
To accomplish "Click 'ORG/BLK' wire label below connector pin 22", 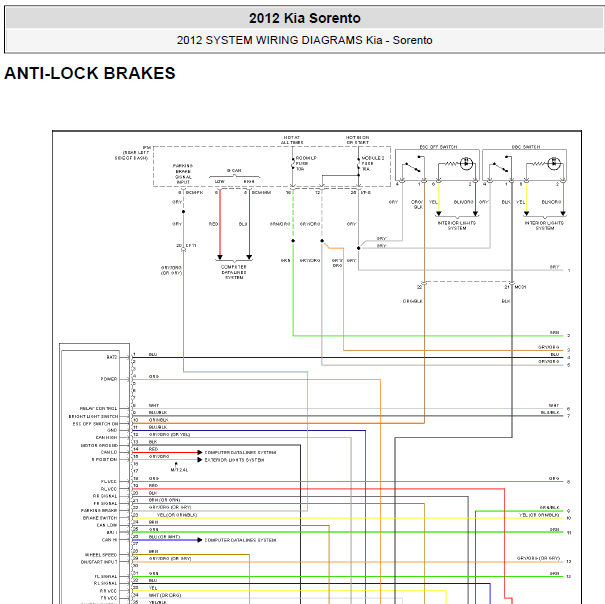I will 412,301.
